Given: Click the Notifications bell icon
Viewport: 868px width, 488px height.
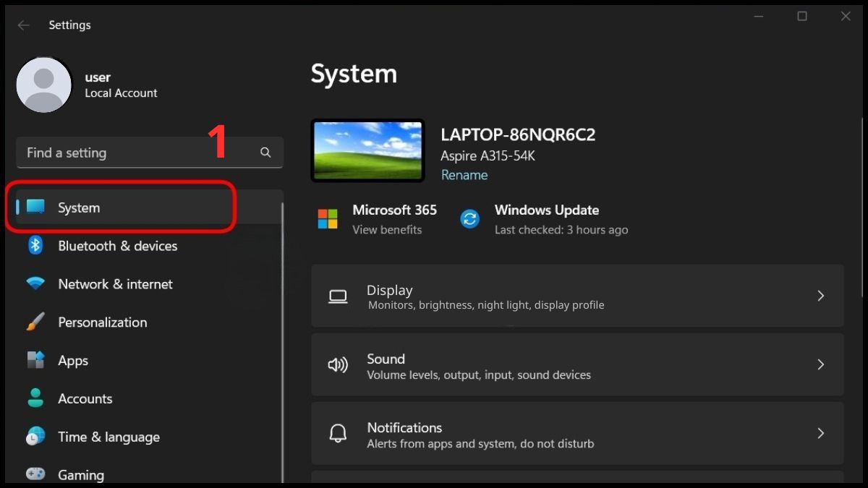Looking at the screenshot, I should (338, 433).
